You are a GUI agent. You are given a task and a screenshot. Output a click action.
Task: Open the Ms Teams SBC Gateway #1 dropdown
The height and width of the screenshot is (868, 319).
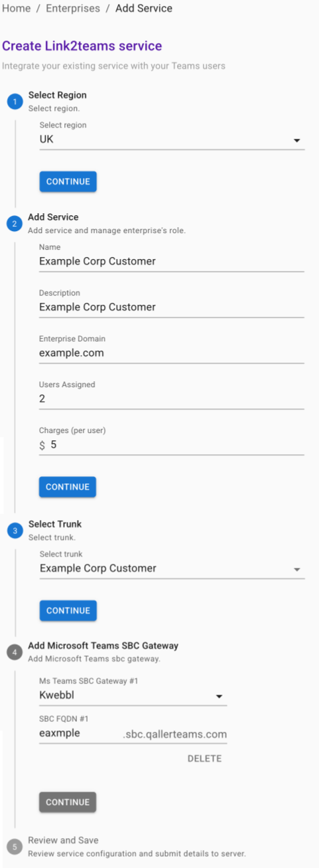pos(133,696)
